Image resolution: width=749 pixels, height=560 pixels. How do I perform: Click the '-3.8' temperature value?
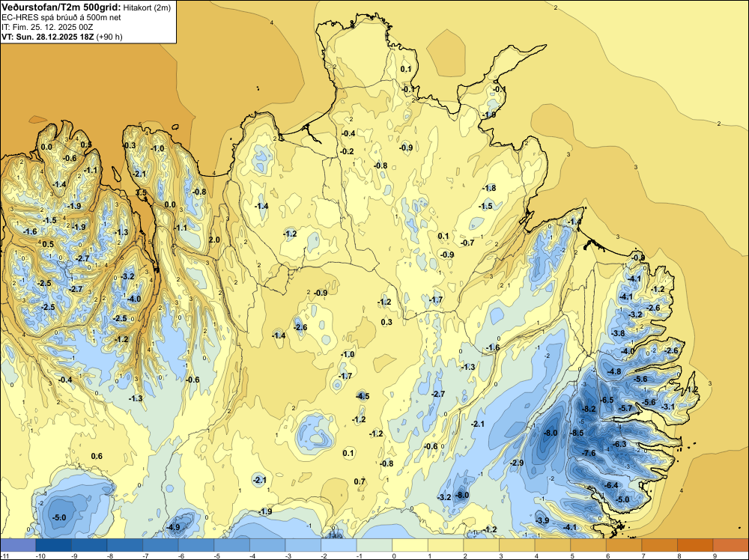(x=619, y=333)
